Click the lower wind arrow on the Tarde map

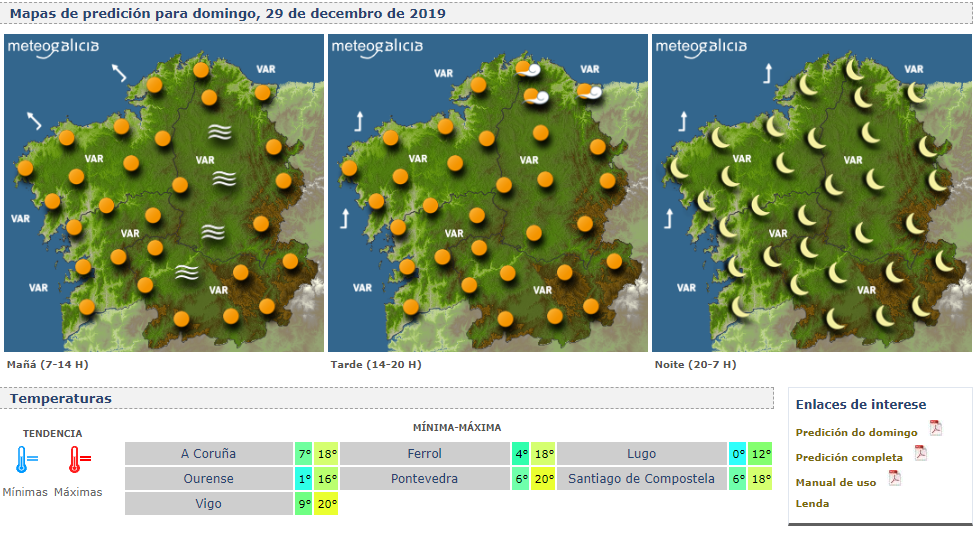[x=345, y=218]
